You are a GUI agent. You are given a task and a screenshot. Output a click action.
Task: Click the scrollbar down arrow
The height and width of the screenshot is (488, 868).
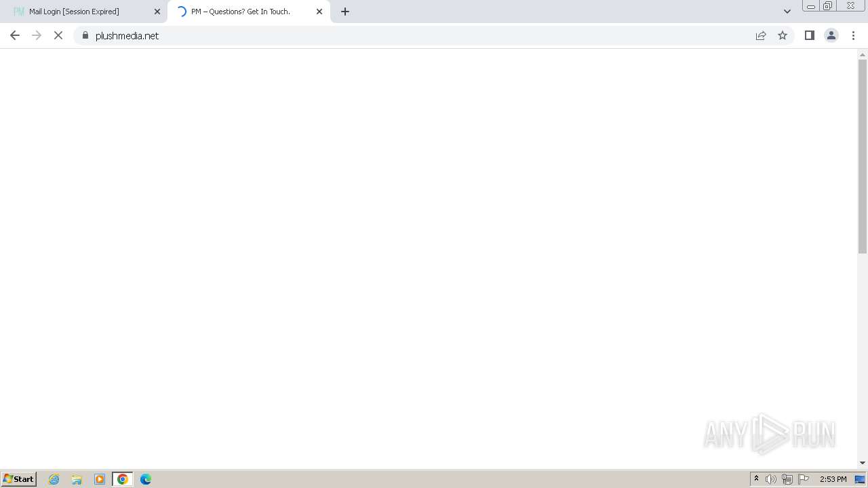coord(863,463)
